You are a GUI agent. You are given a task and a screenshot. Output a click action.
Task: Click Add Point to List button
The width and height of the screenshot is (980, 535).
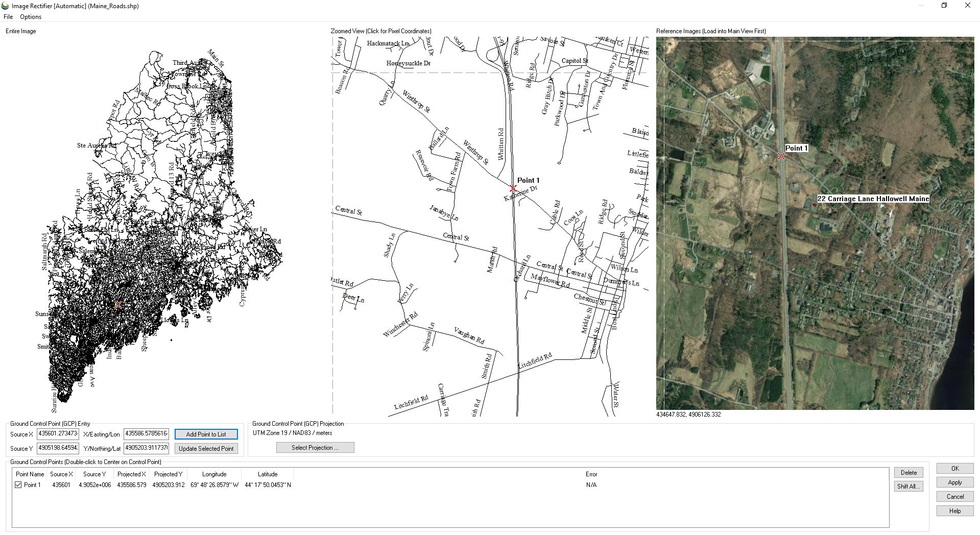click(x=206, y=434)
